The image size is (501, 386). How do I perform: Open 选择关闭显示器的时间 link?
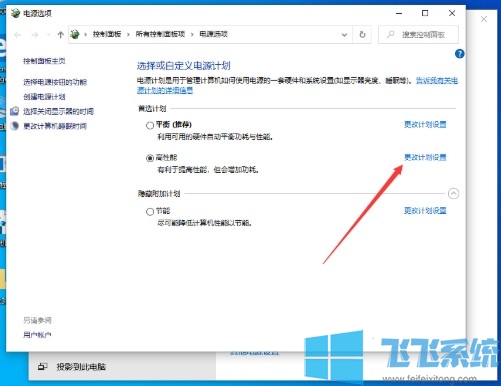58,111
